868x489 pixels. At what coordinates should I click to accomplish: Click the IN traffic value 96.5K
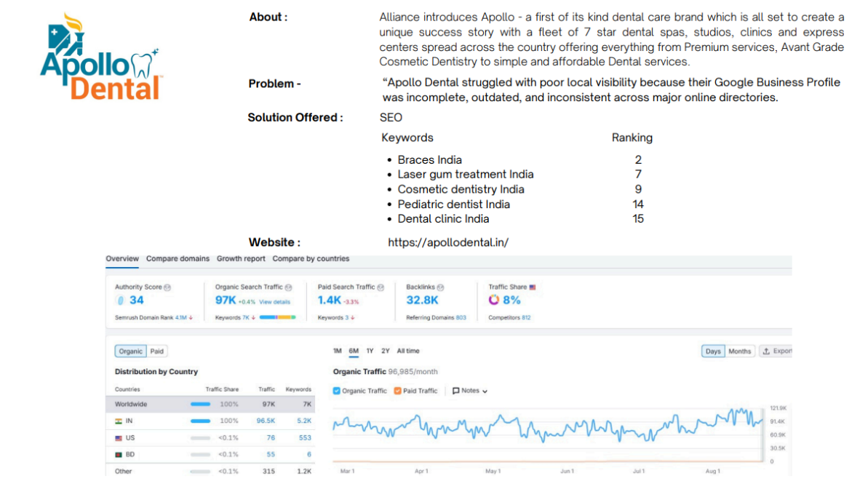pos(266,421)
